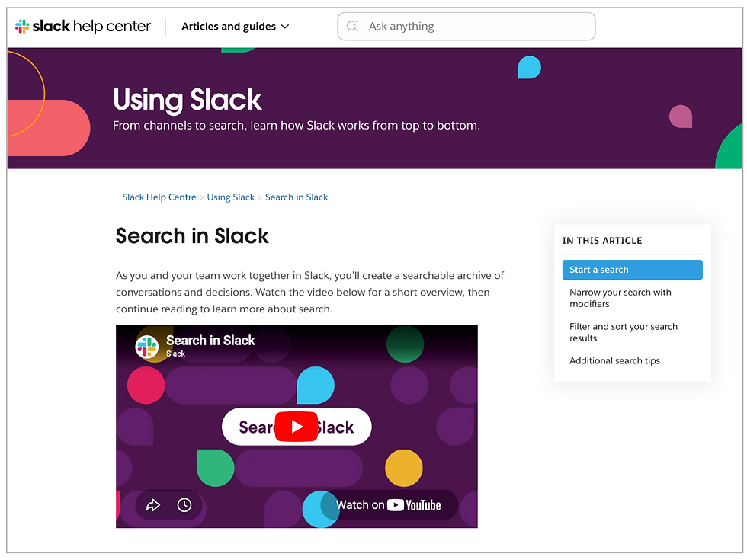Viewport: 747px width, 560px height.
Task: Click the Slack channel name under video title
Action: coord(175,354)
